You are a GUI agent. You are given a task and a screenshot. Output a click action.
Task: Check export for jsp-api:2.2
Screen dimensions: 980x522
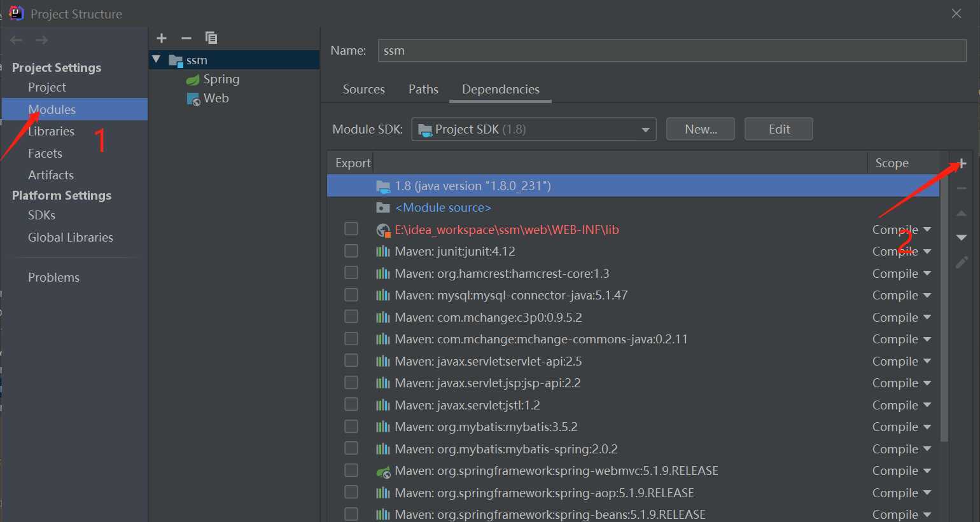[351, 383]
